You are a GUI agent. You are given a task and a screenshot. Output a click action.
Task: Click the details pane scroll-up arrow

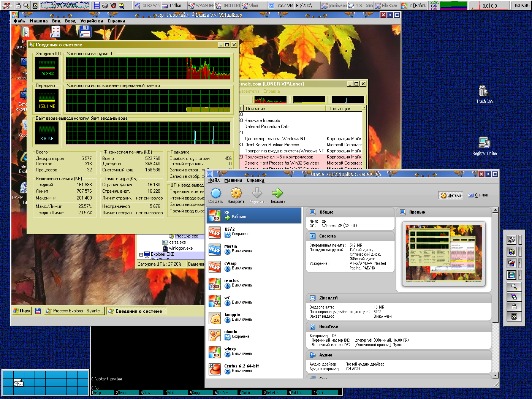[495, 210]
